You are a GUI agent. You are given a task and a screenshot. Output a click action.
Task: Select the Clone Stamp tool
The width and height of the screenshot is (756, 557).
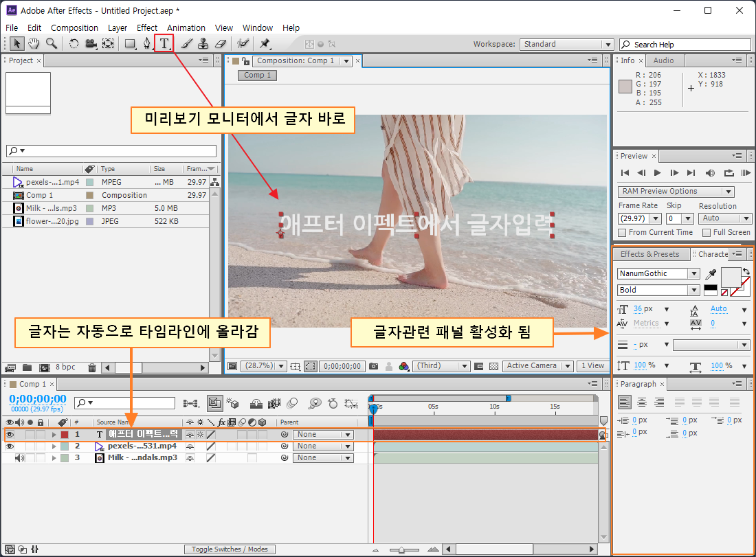tap(203, 44)
